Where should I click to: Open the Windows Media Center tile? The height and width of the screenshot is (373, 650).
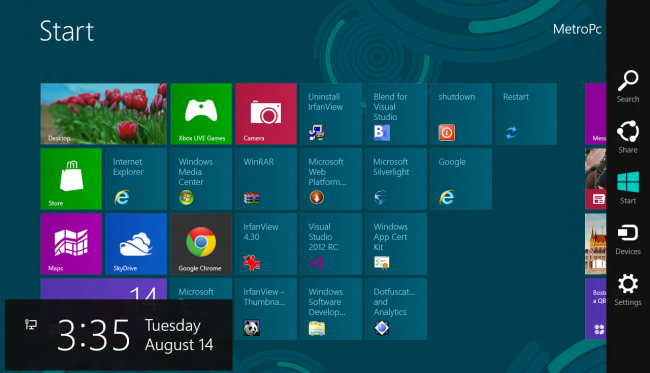click(x=201, y=179)
